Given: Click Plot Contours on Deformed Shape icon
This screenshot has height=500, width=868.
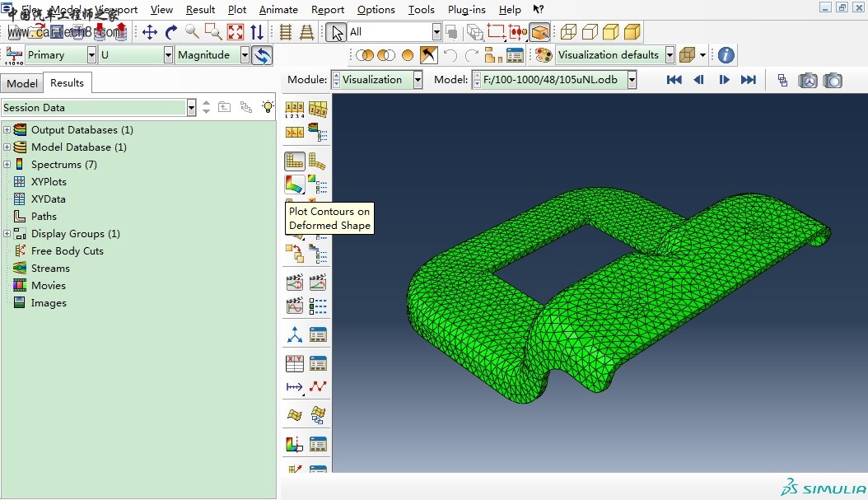Looking at the screenshot, I should tap(294, 183).
